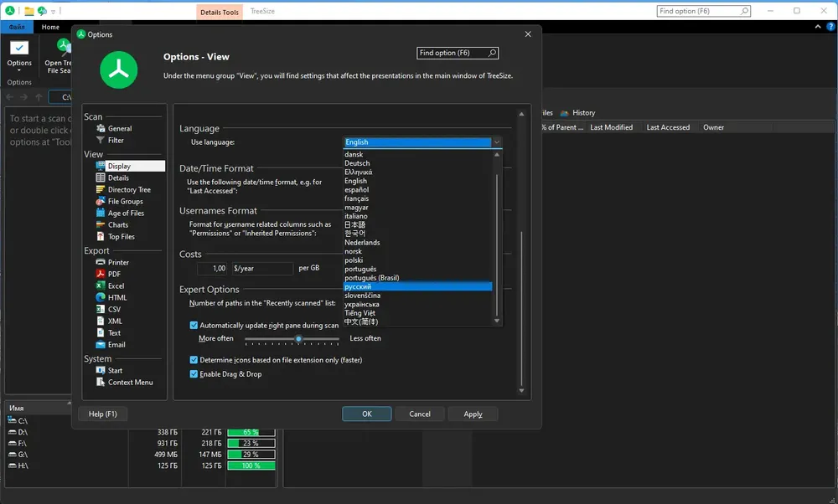Choose português (Brasil) from language list
Image resolution: width=838 pixels, height=504 pixels.
(x=371, y=278)
